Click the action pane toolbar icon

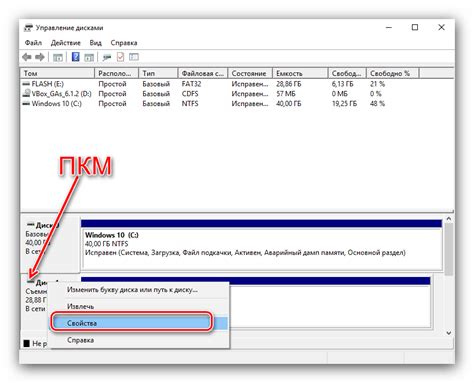pyautogui.click(x=89, y=57)
